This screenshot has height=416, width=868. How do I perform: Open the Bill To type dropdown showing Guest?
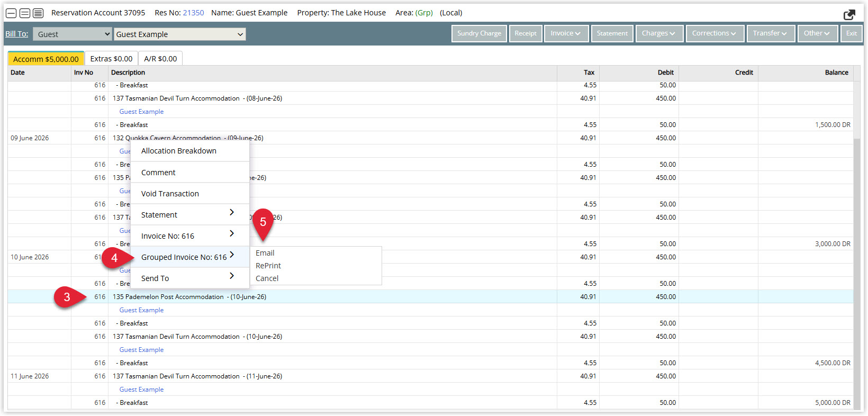coord(73,34)
